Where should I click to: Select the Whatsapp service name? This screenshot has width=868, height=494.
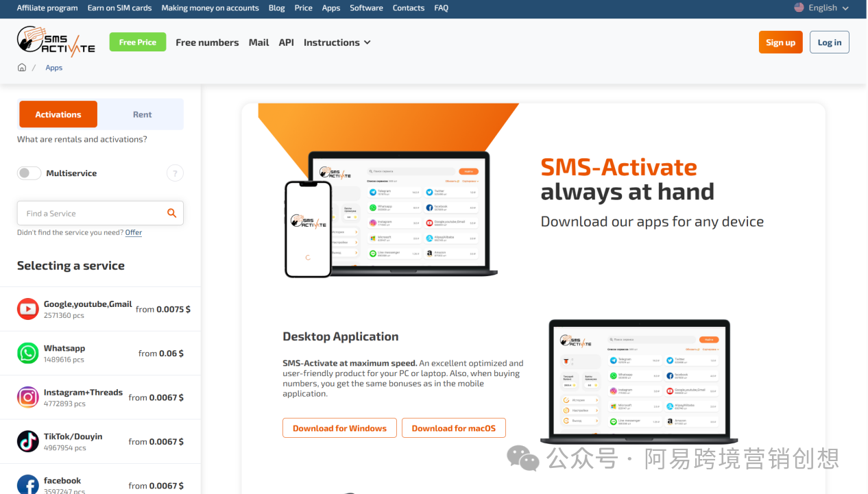pos(64,348)
